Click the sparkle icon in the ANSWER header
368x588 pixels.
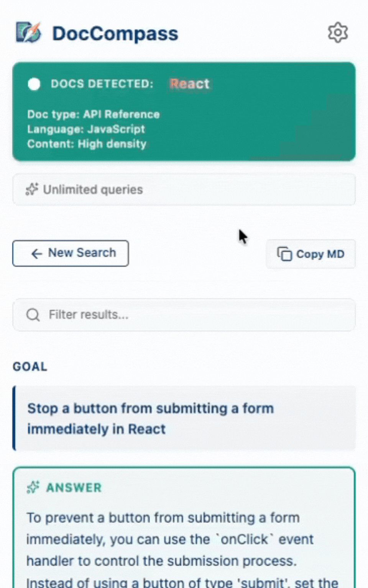click(x=33, y=487)
